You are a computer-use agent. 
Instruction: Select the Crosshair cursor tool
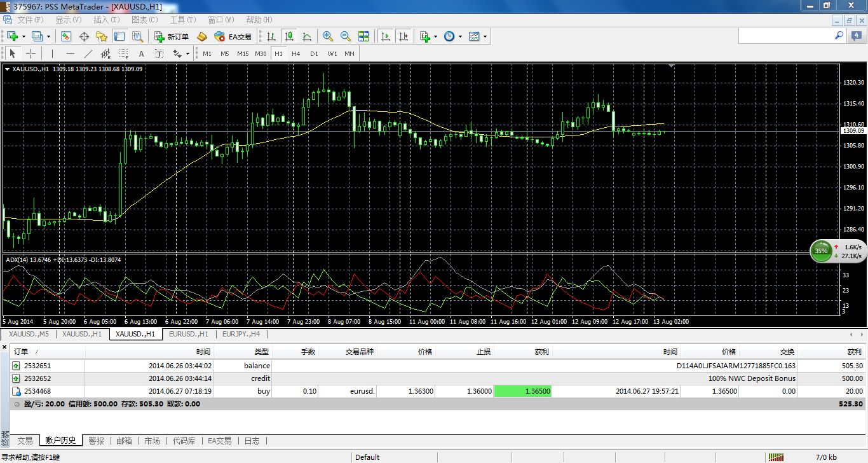click(x=31, y=53)
